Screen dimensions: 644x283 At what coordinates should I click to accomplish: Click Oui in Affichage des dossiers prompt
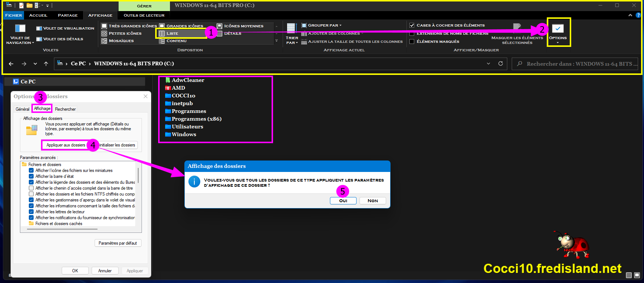click(343, 201)
